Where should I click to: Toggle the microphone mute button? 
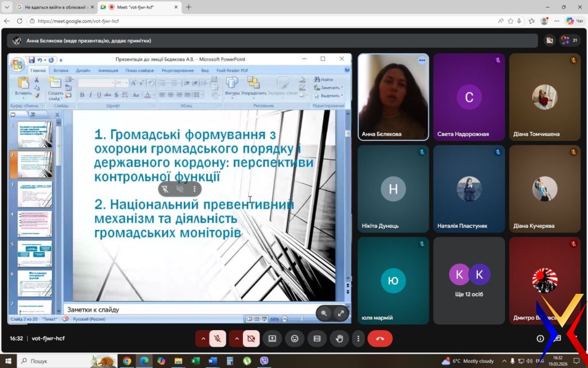218,339
